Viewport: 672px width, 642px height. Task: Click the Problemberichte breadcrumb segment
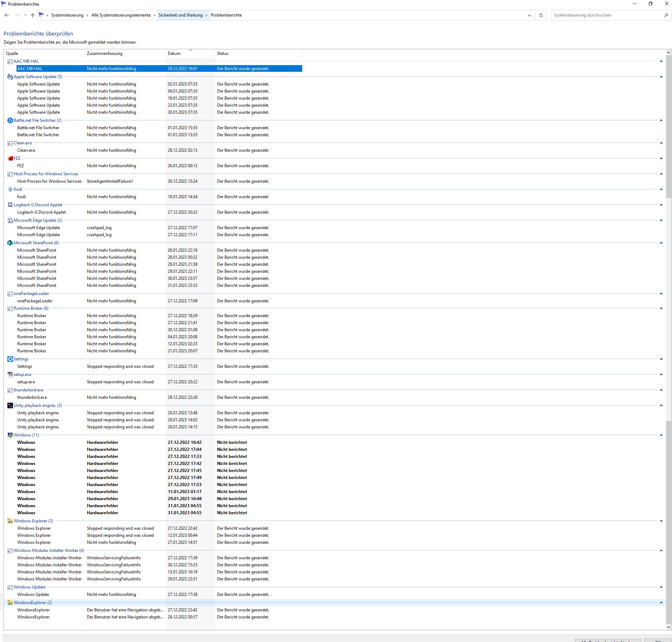tap(226, 15)
